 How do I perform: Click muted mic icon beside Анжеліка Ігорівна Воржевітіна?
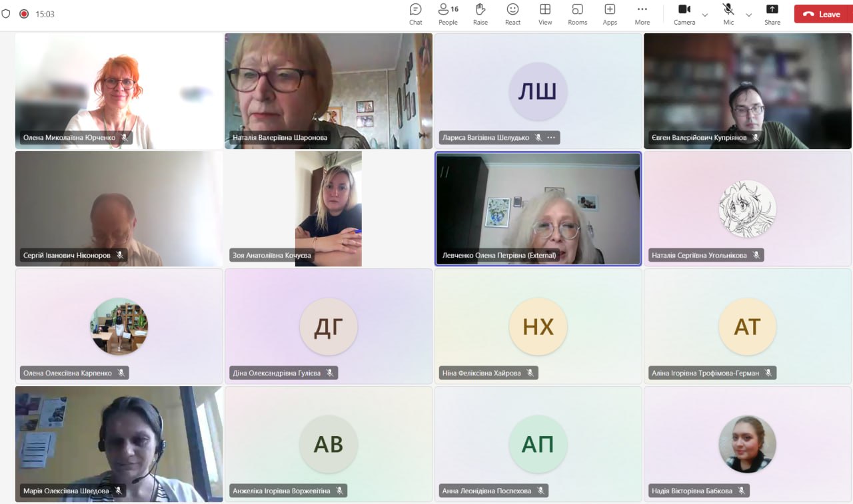tap(339, 491)
